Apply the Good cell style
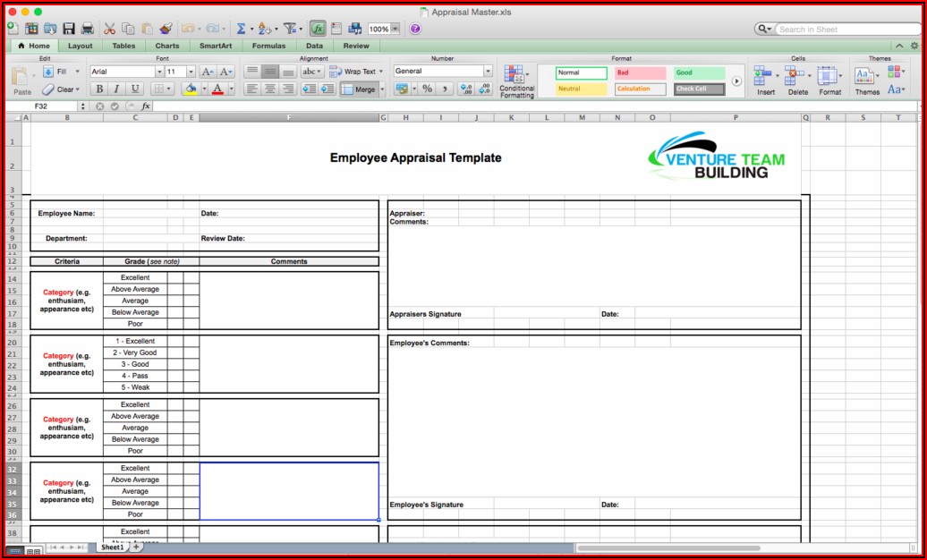 point(699,72)
